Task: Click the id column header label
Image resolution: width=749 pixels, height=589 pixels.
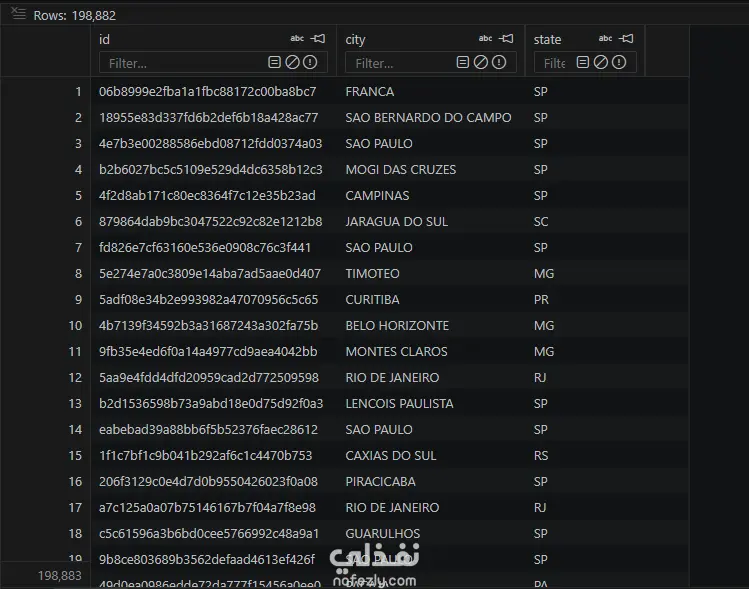Action: 104,39
